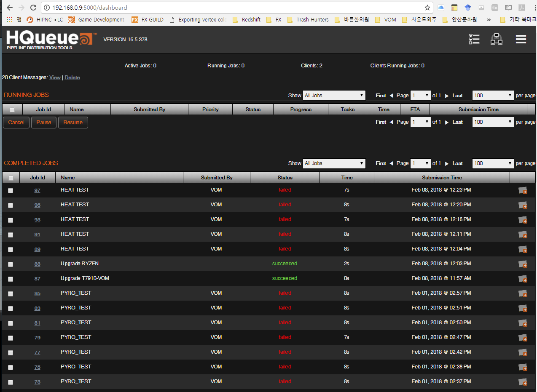Viewport: 537px width, 392px height.
Task: Go back in browser history
Action: (9, 8)
